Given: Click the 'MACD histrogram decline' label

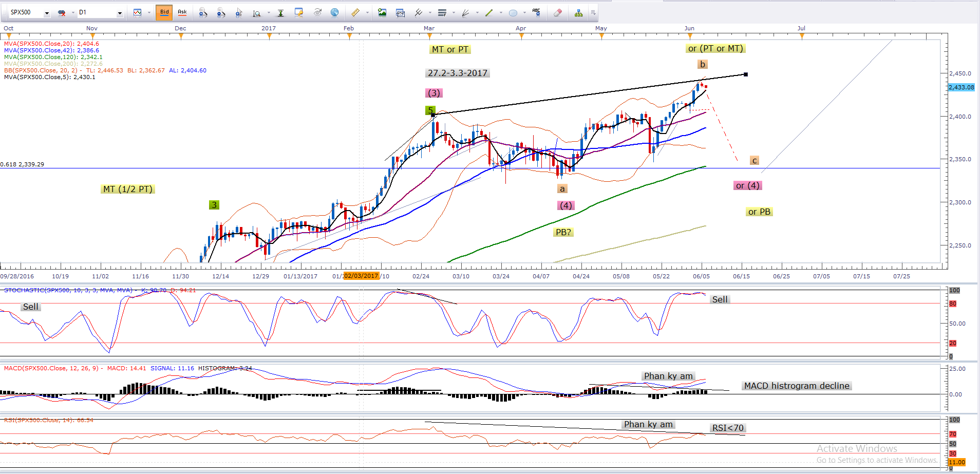Looking at the screenshot, I should coord(797,386).
